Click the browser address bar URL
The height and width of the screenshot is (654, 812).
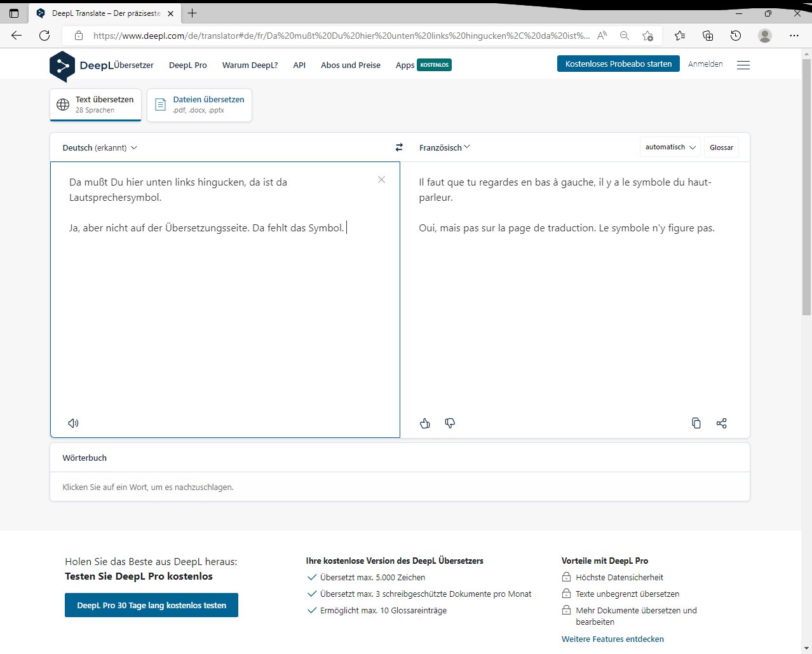(x=341, y=36)
